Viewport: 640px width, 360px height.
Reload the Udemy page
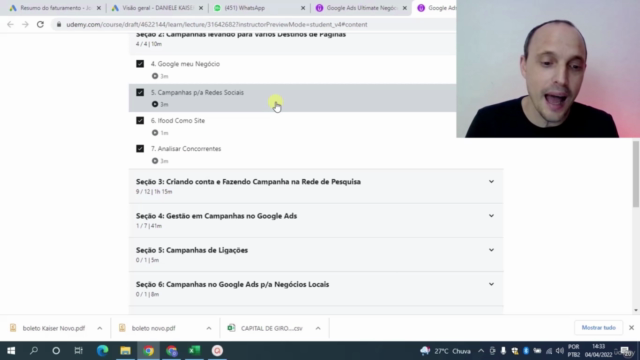point(40,24)
